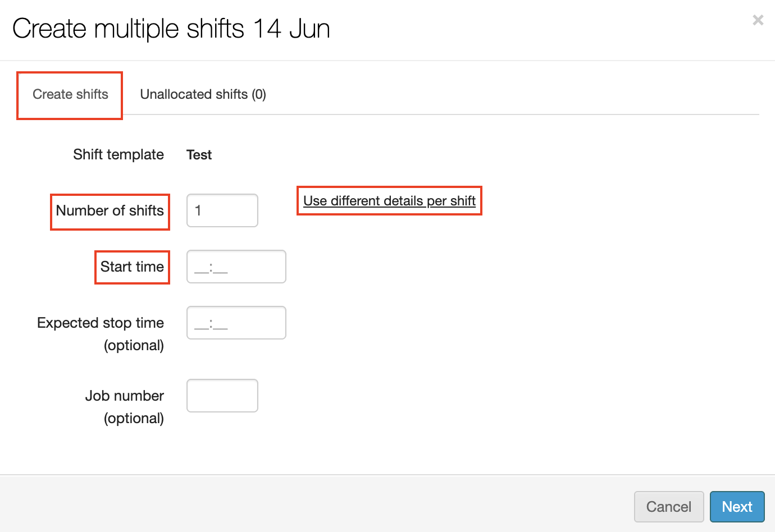This screenshot has width=775, height=532.
Task: Click the Test shift template value
Action: pos(199,155)
